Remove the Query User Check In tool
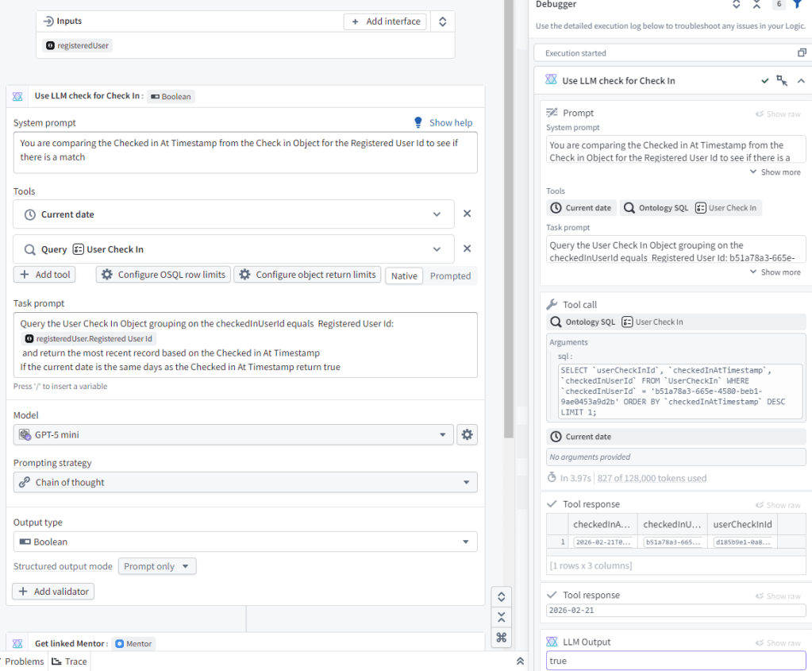 (467, 249)
